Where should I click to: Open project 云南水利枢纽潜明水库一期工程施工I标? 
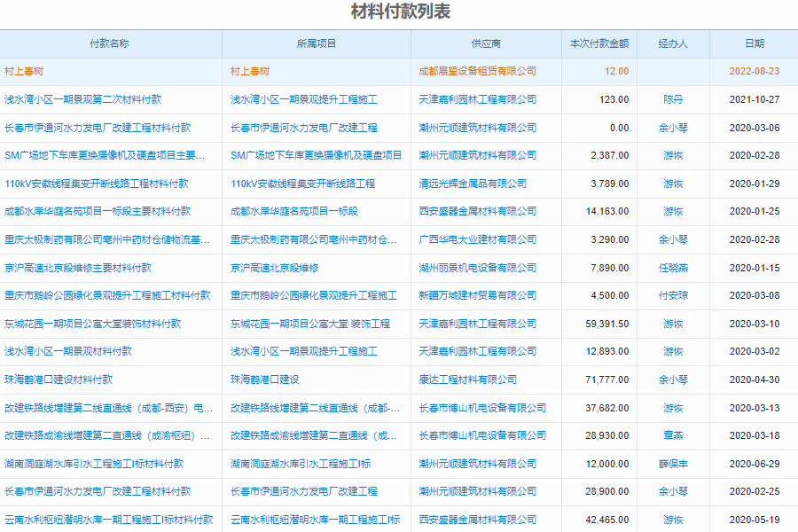(315, 520)
